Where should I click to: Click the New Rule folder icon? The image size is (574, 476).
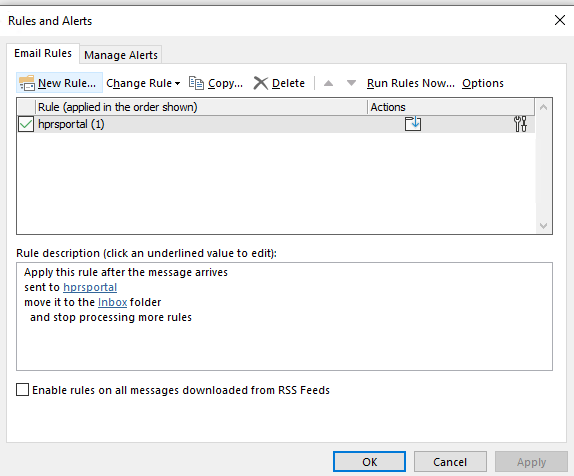pos(27,83)
